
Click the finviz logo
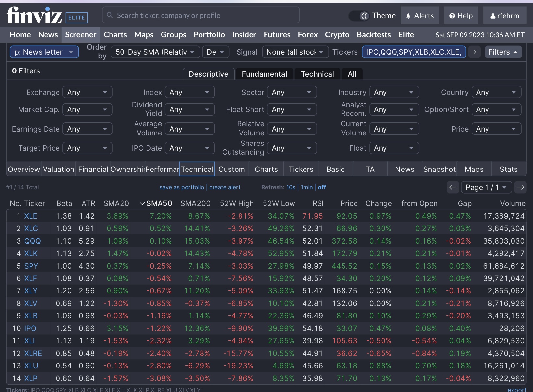pos(34,15)
